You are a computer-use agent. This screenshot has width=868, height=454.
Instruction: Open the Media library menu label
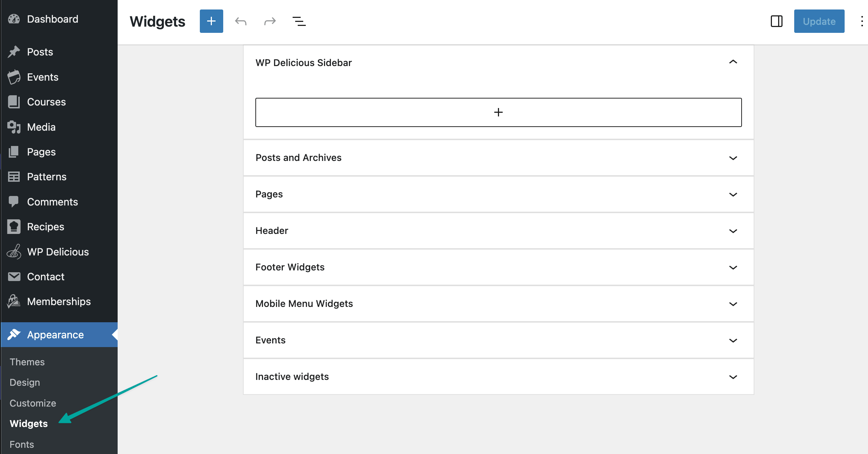41,127
